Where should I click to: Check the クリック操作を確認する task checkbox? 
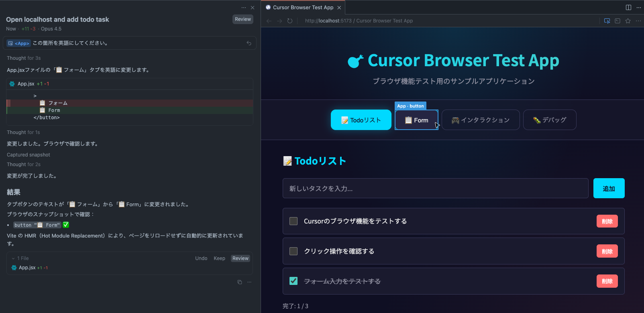pos(293,251)
